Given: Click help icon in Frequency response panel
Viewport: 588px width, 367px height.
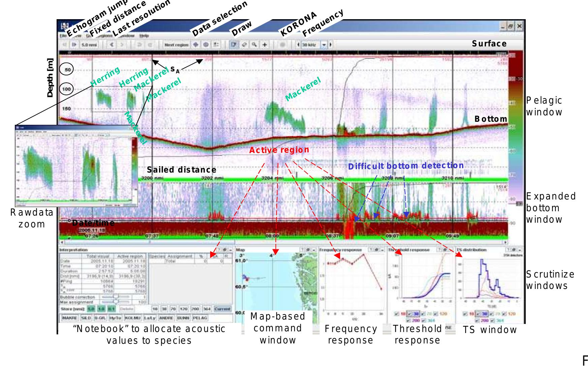Looking at the screenshot, I should tap(371, 250).
